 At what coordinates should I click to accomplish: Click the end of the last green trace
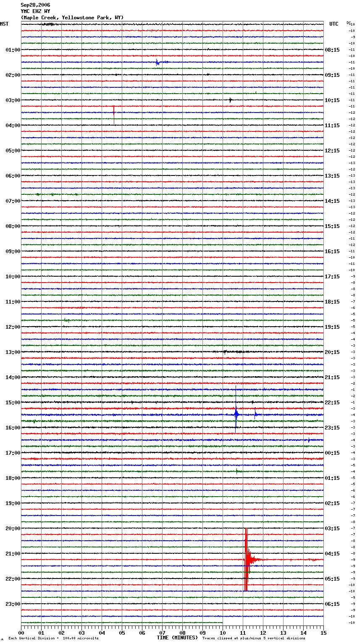[222, 623]
